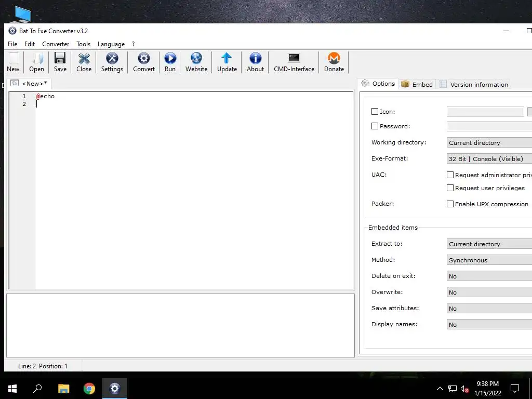Open Method Synchronous dropdown

(489, 260)
